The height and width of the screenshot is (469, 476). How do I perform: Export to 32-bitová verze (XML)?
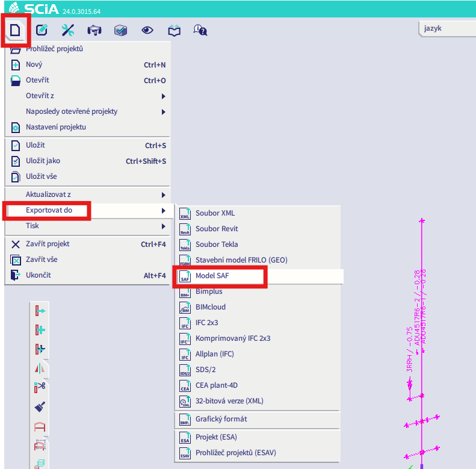[258, 401]
